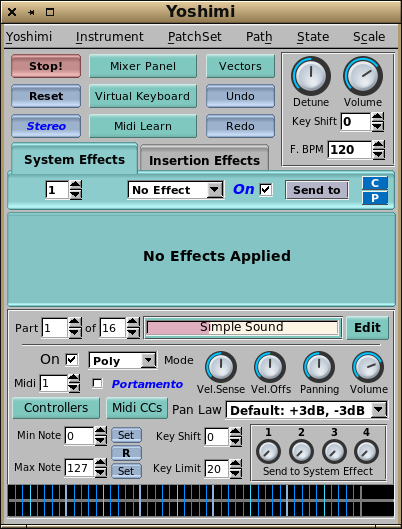402x529 pixels.
Task: Adjust the master Volume knob
Action: coord(363,76)
